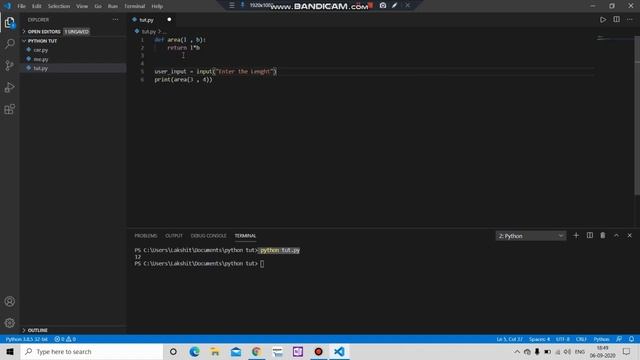Open notifications bell in status bar

tap(631, 339)
